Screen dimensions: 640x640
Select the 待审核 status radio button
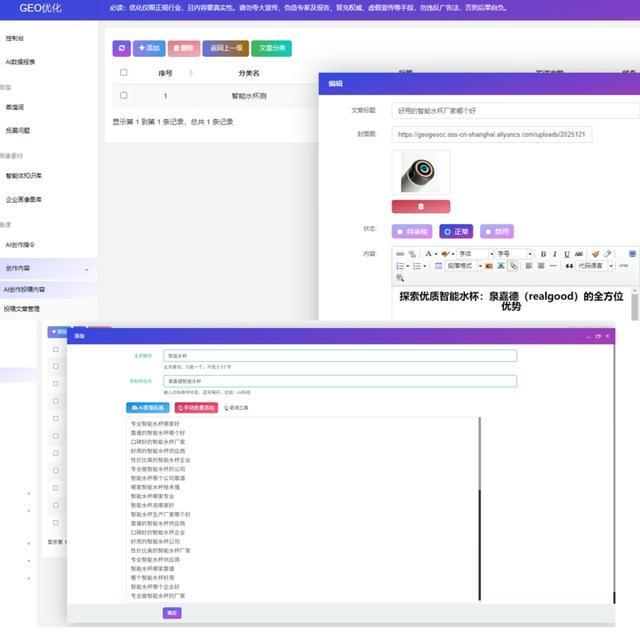coord(412,231)
